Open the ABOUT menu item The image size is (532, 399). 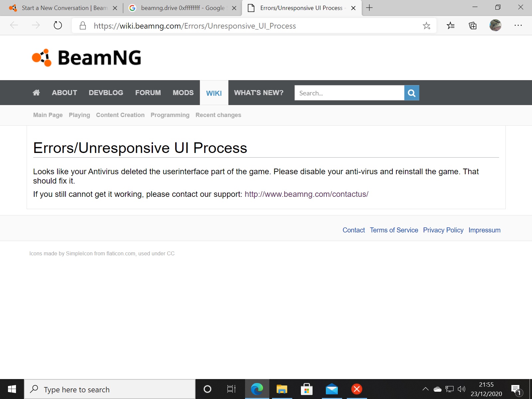click(65, 93)
